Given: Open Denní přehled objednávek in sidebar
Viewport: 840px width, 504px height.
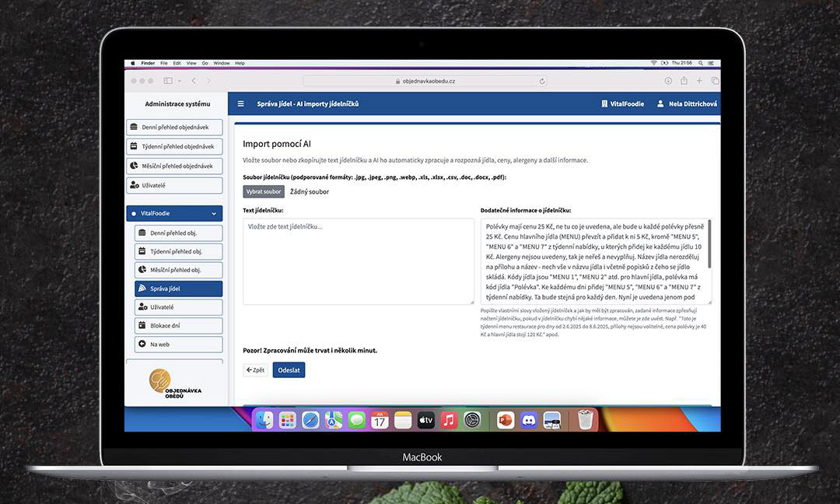Looking at the screenshot, I should click(x=174, y=127).
